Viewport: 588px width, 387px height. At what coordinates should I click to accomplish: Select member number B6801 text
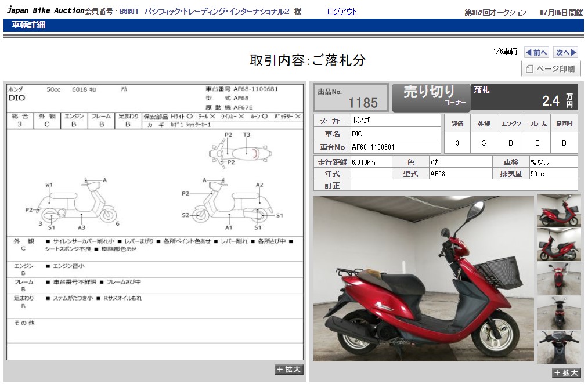tap(129, 12)
